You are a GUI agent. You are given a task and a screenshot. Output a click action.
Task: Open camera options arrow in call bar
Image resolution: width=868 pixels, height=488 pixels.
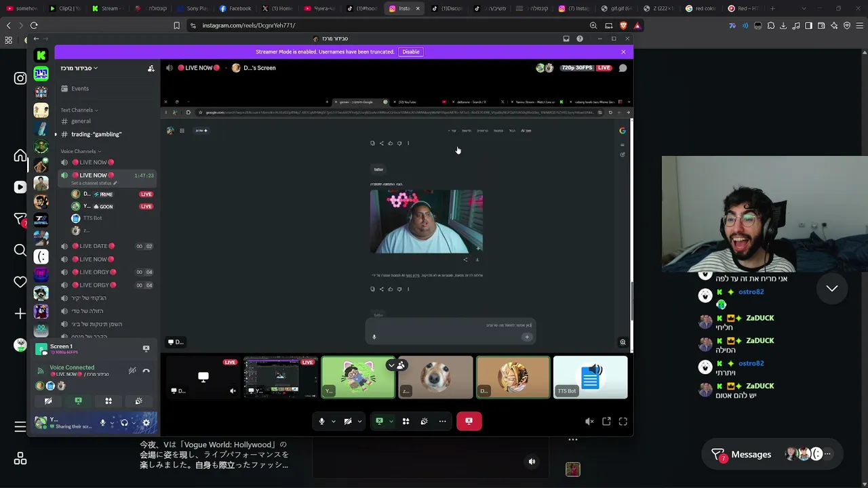[359, 422]
